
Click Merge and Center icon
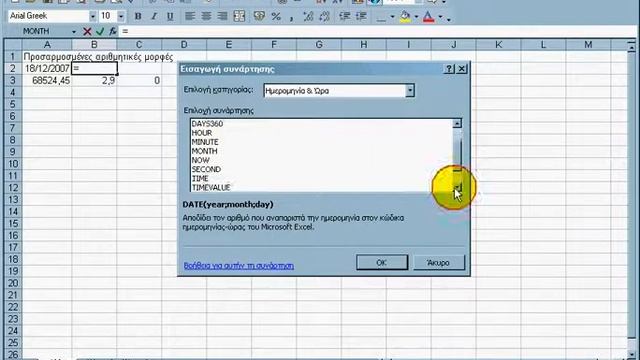(239, 16)
